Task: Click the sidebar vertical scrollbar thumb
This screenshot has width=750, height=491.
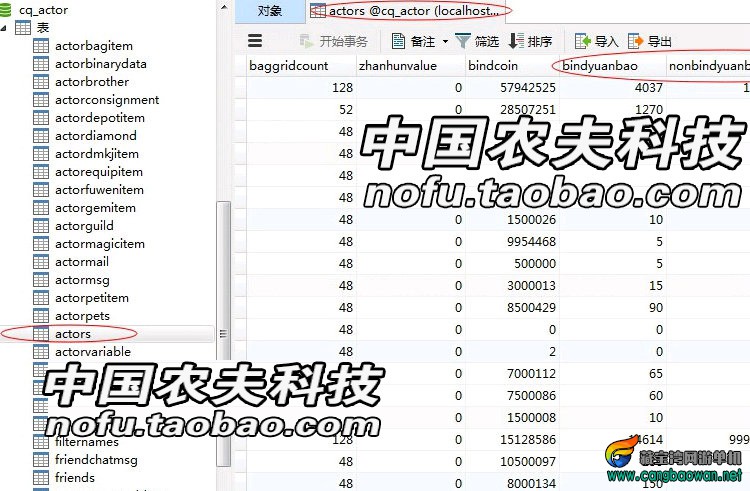Action: [x=223, y=333]
